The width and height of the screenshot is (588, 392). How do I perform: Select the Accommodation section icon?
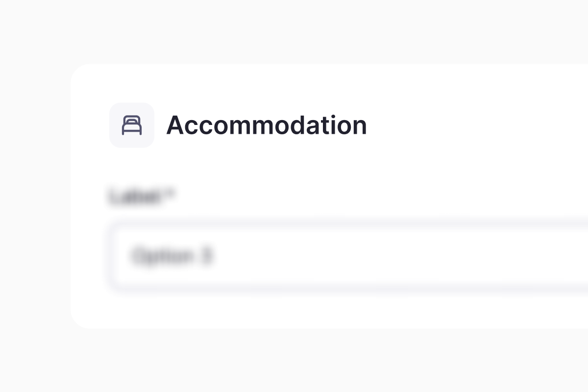[x=131, y=125]
